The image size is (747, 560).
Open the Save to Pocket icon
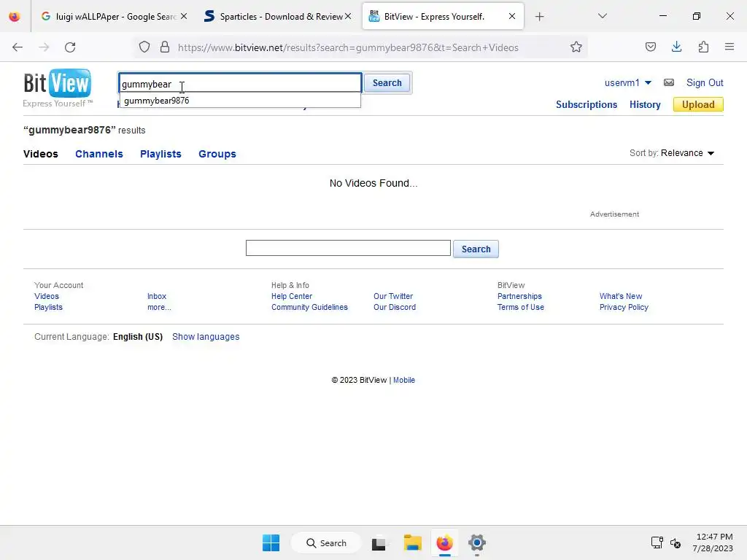click(x=650, y=47)
